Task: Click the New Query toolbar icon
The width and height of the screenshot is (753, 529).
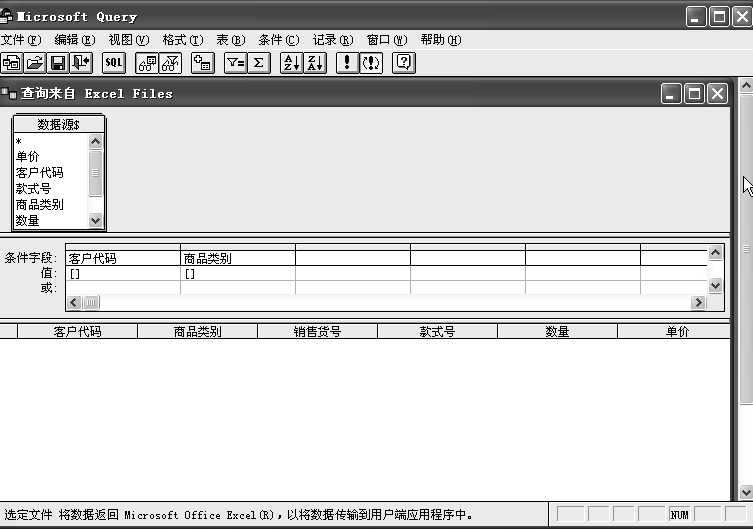Action: click(x=12, y=63)
